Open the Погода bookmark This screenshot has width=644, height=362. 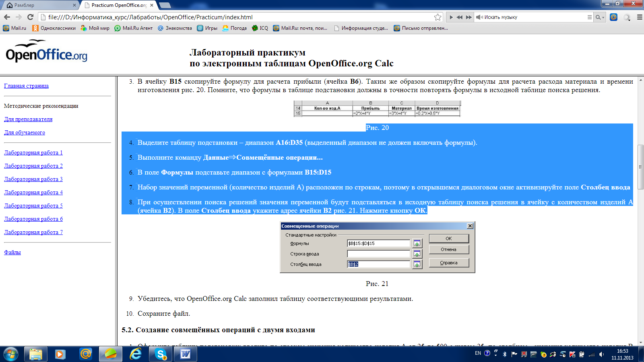234,28
